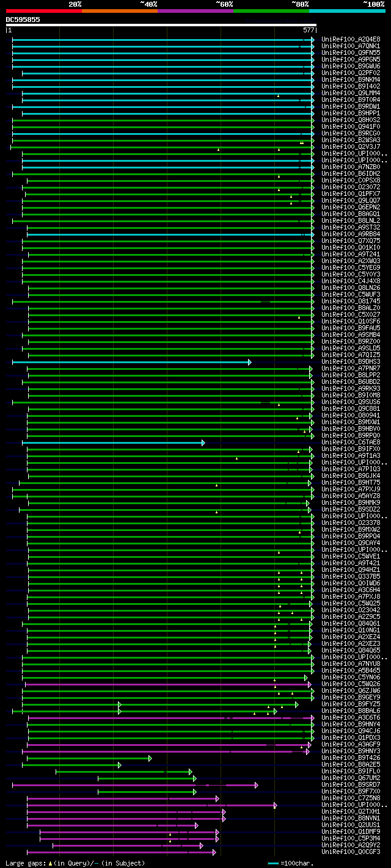The width and height of the screenshot is (391, 868).
Task: Select entry UniRef100_A9ST32
Action: pyautogui.click(x=351, y=227)
